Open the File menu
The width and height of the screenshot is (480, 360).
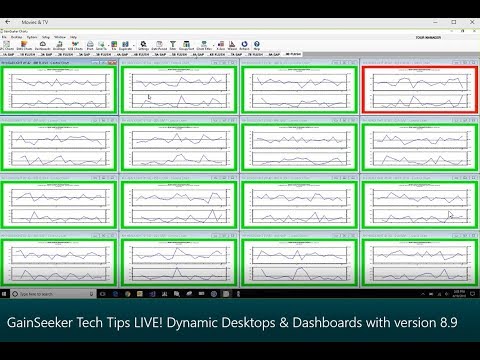click(x=4, y=37)
